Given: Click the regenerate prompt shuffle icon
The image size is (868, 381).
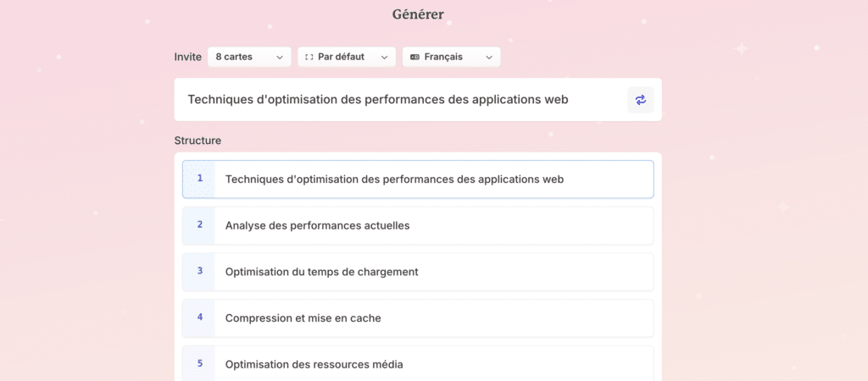Looking at the screenshot, I should [x=641, y=100].
